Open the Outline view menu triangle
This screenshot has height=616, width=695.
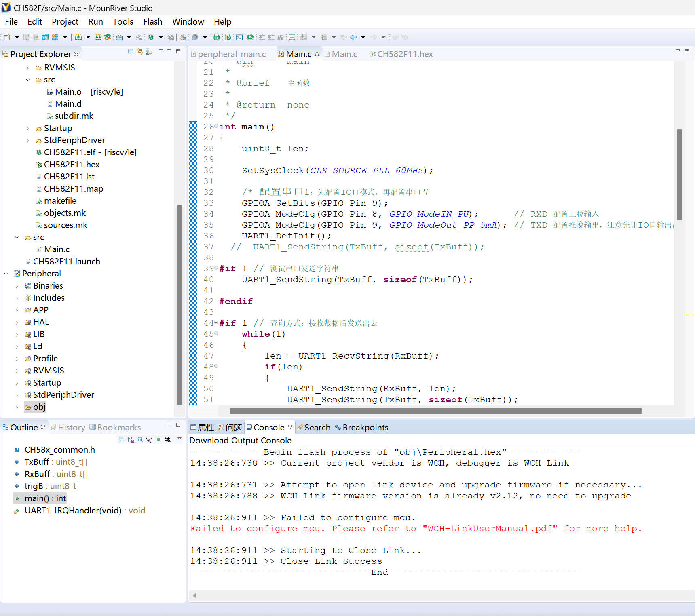coord(180,438)
